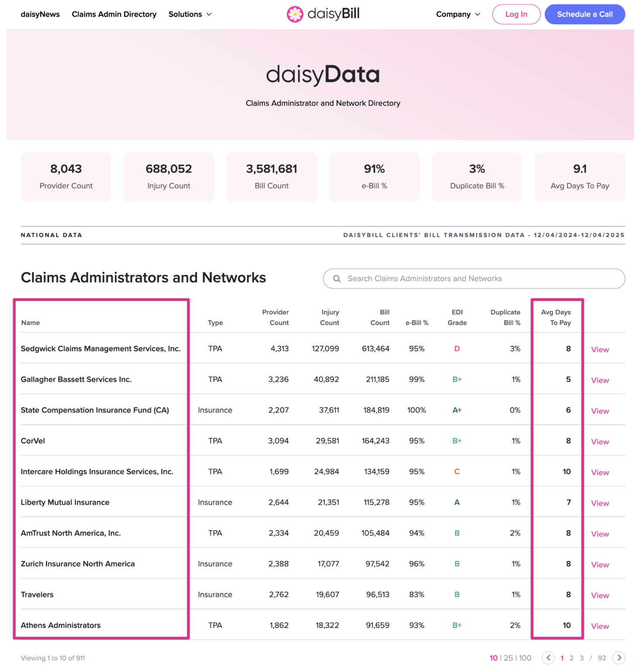Open View link for Athens Administrators
Screen dimensions: 643x672
coord(600,626)
